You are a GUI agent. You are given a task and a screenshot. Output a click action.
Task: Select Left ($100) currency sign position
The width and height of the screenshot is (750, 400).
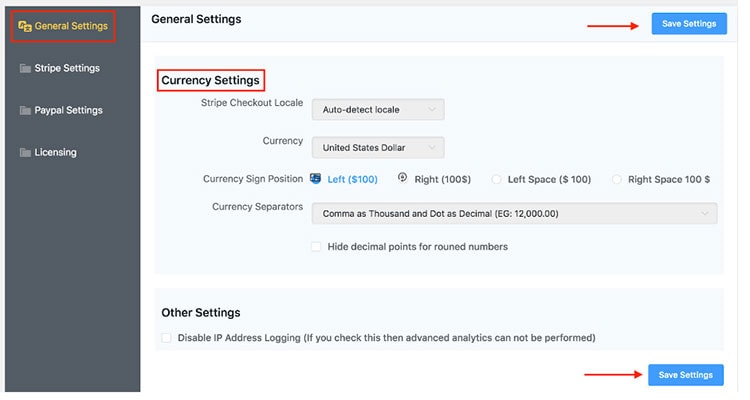point(316,179)
